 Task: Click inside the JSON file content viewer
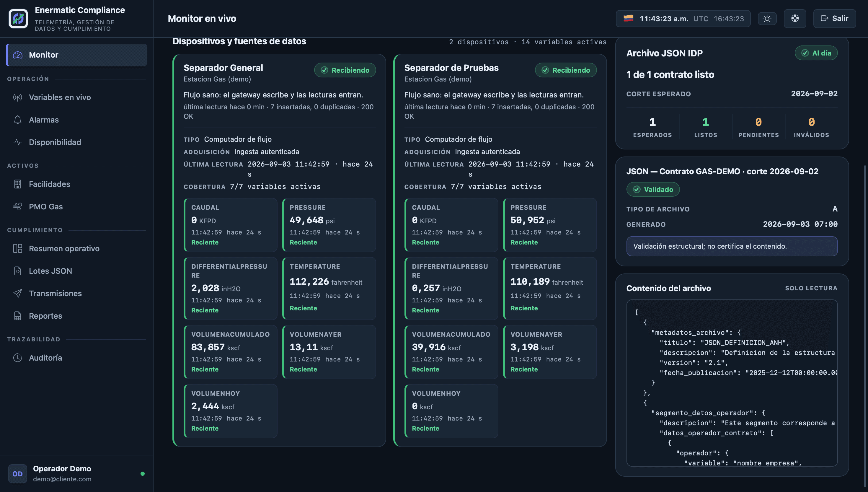tap(732, 383)
